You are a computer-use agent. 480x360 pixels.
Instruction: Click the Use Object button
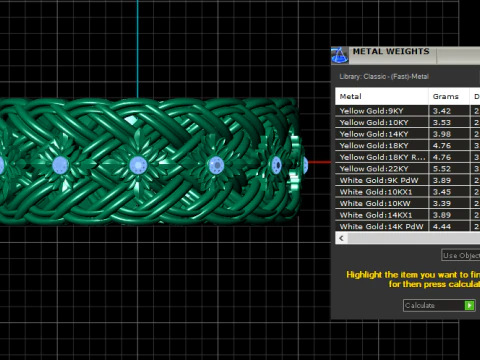(x=461, y=255)
